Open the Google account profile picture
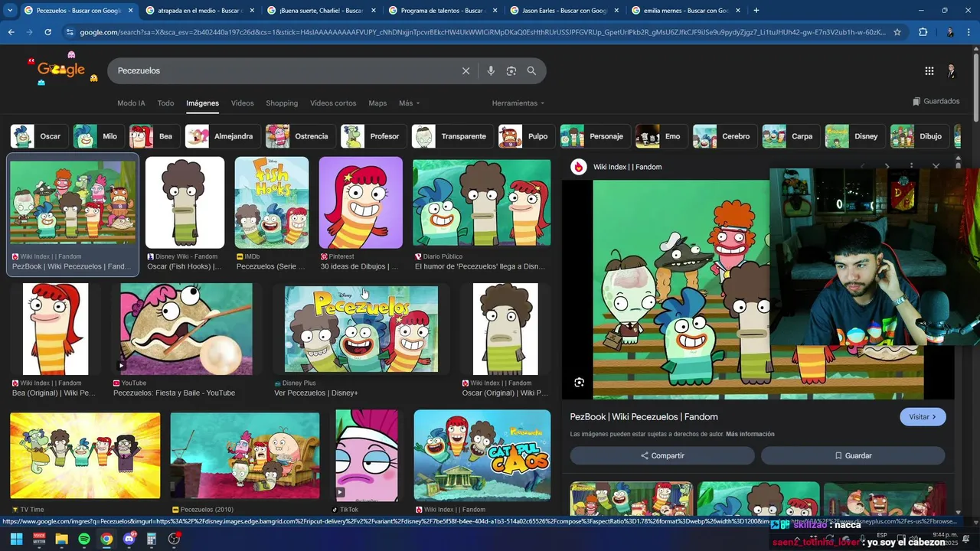This screenshot has height=551, width=980. coord(951,70)
